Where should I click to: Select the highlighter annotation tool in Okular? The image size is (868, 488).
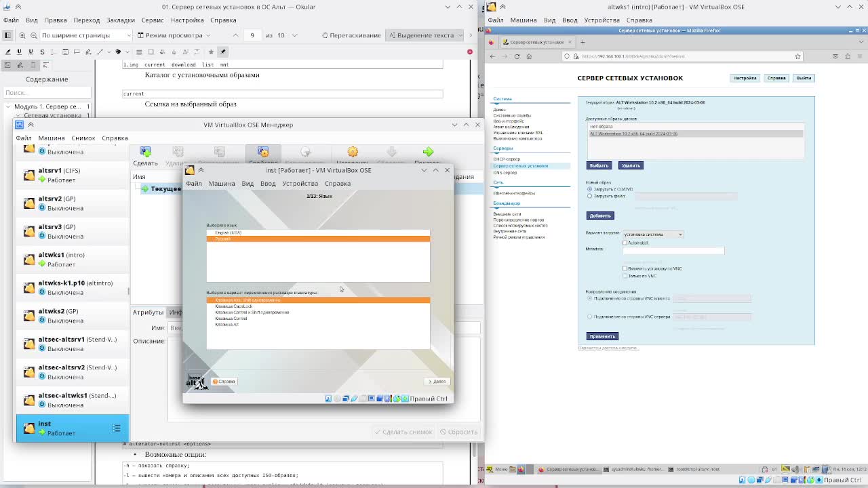(x=7, y=52)
